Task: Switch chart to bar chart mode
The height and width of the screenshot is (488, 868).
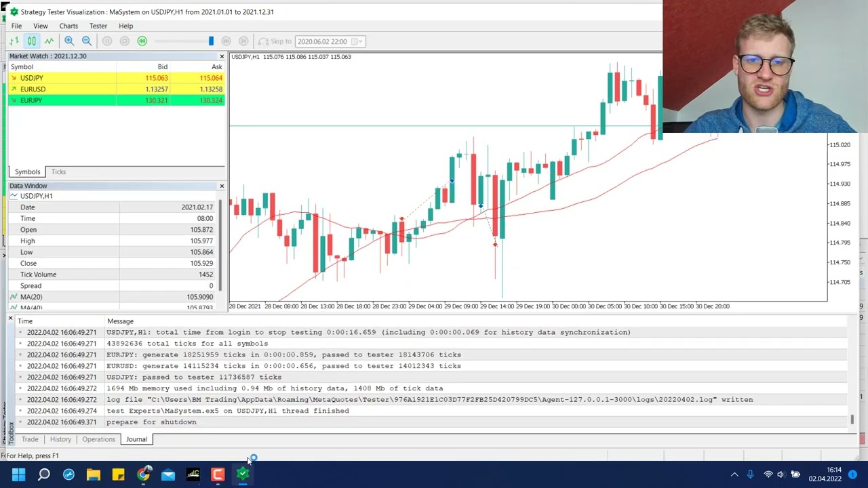Action: pos(14,41)
